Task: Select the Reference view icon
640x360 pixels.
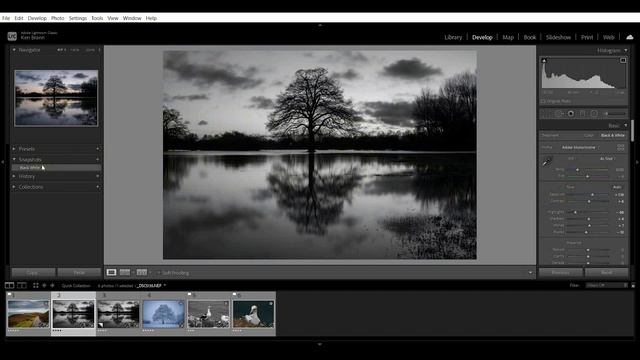Action: tap(125, 272)
